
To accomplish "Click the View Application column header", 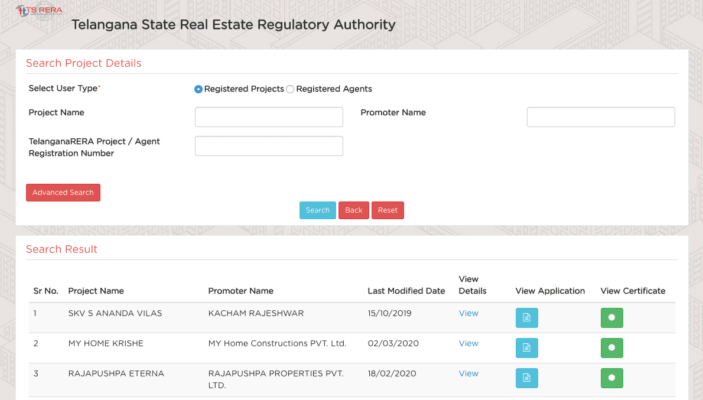I will coord(550,291).
